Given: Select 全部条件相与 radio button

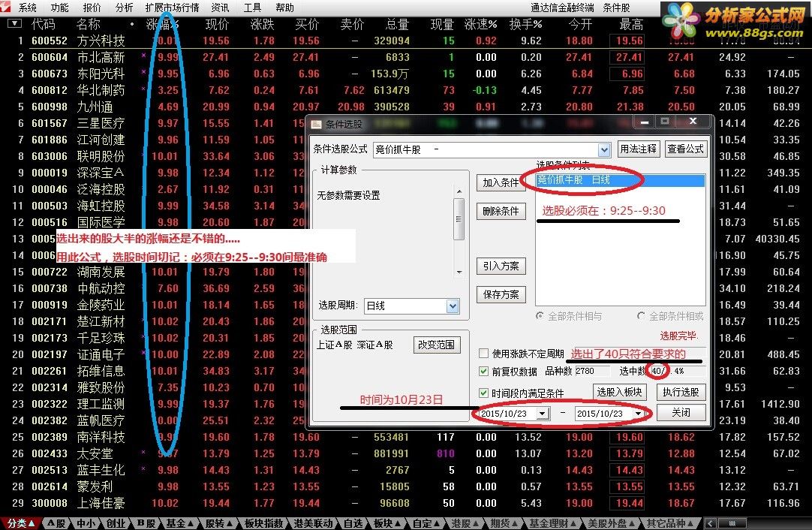Looking at the screenshot, I should point(540,315).
